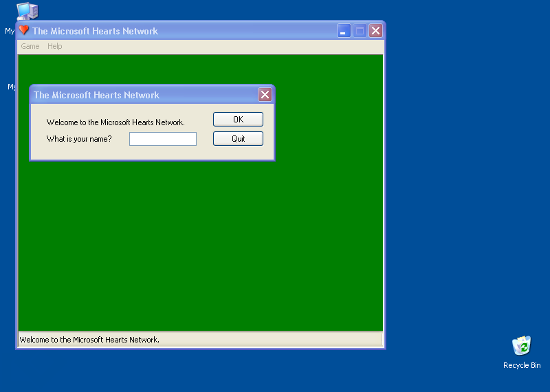Click the 'What is your name?' label

[x=79, y=139]
